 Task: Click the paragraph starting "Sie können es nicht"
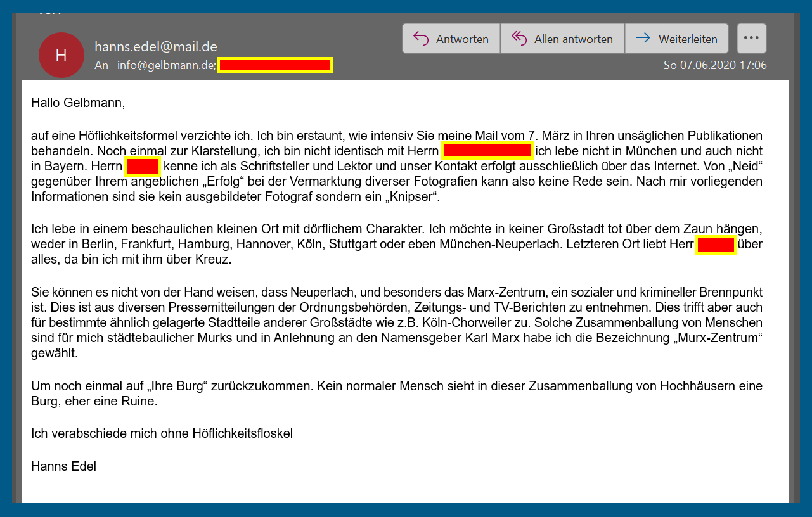[x=396, y=322]
